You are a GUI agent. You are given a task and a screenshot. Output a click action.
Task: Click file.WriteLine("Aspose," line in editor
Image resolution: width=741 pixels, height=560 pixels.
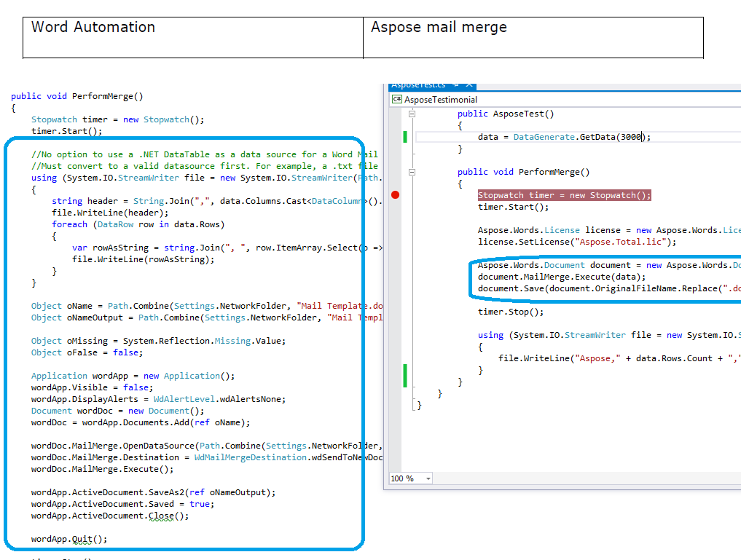[x=619, y=358]
